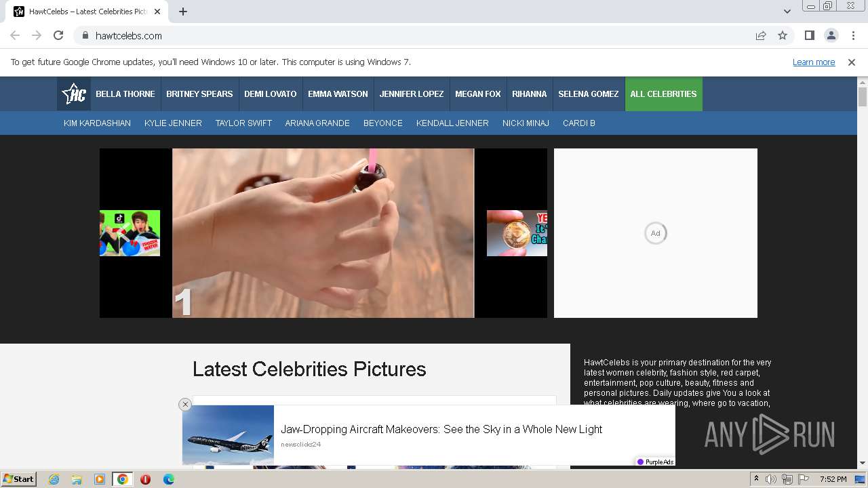Go to Kim Kardashian link
868x488 pixels.
coord(97,123)
